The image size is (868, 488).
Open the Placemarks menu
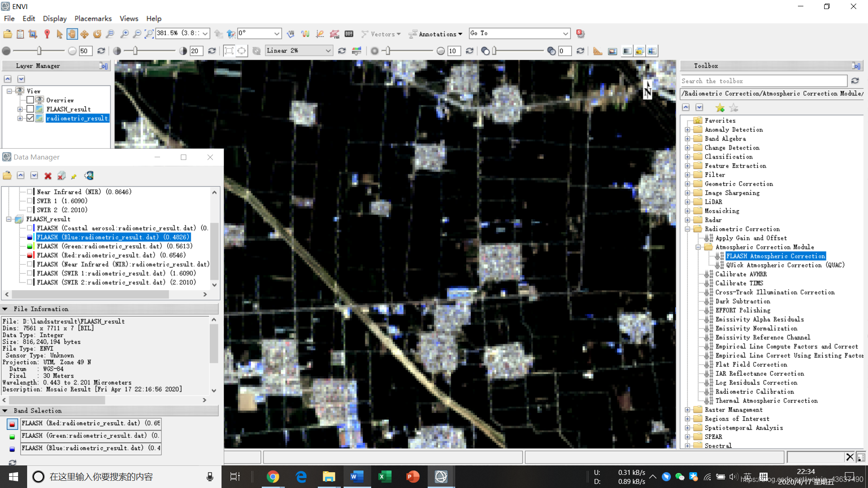tap(93, 19)
